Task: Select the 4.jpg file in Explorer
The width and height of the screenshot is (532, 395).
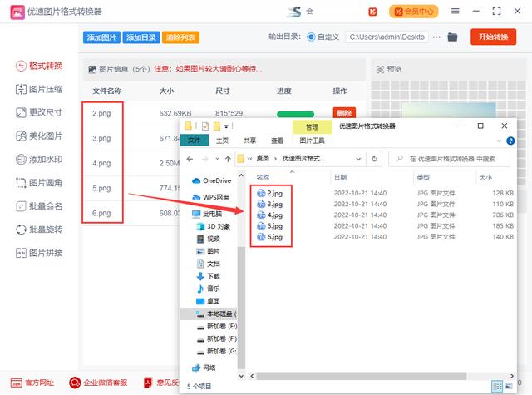Action: click(269, 215)
